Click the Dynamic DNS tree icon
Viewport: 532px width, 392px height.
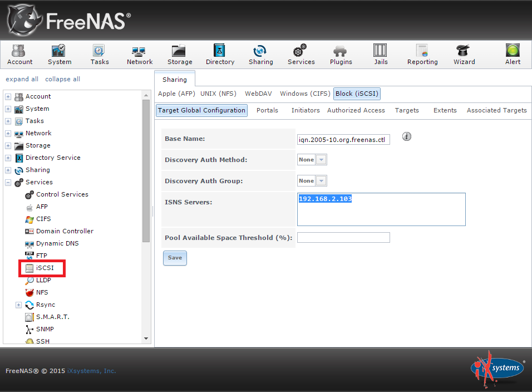[x=29, y=244]
